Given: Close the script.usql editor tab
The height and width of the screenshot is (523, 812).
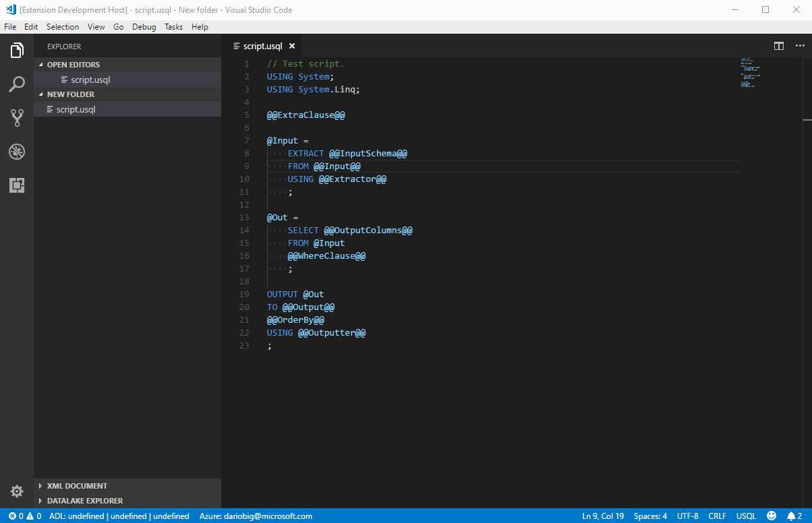Looking at the screenshot, I should pos(292,46).
